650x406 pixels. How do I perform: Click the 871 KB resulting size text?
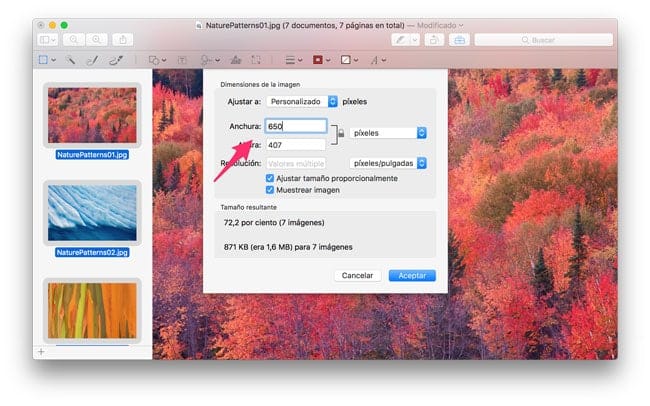(288, 247)
